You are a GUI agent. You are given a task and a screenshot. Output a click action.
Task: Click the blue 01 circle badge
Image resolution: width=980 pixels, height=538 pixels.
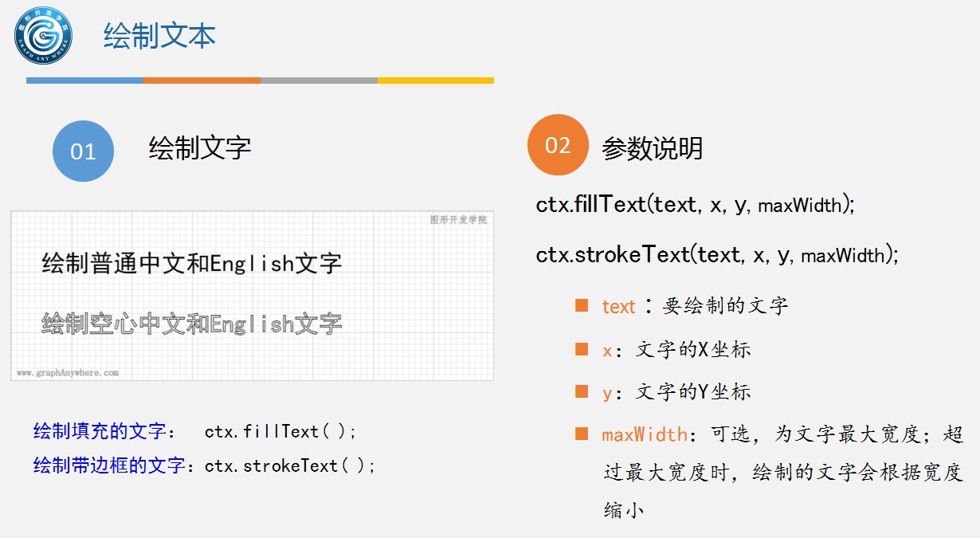84,151
